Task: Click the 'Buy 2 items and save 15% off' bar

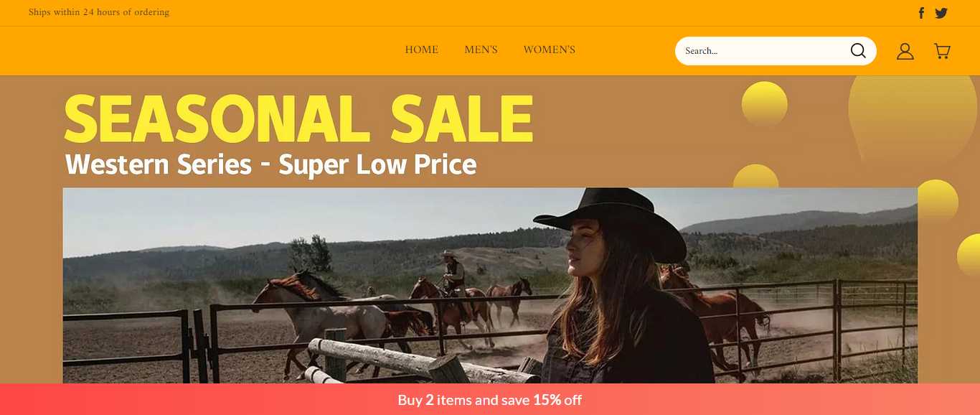Action: 490,399
